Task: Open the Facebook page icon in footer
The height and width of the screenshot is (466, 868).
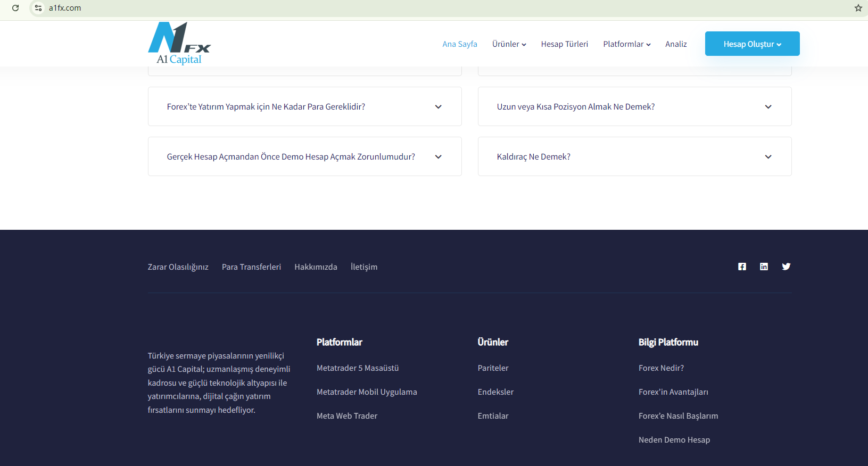Action: (x=742, y=267)
